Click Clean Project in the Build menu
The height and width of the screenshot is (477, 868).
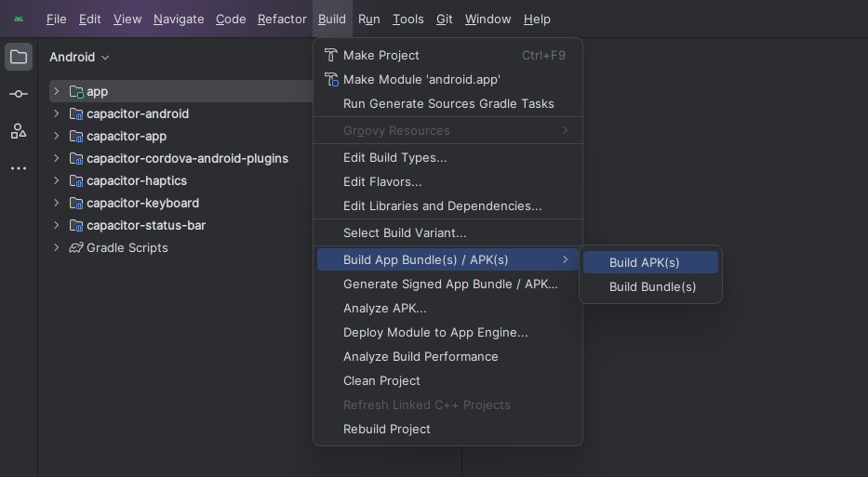(x=381, y=380)
